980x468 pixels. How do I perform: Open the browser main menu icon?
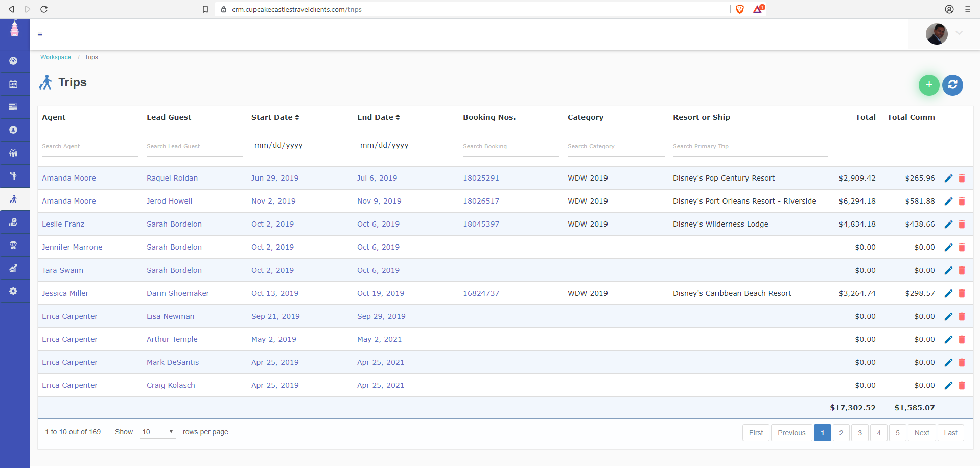click(967, 9)
